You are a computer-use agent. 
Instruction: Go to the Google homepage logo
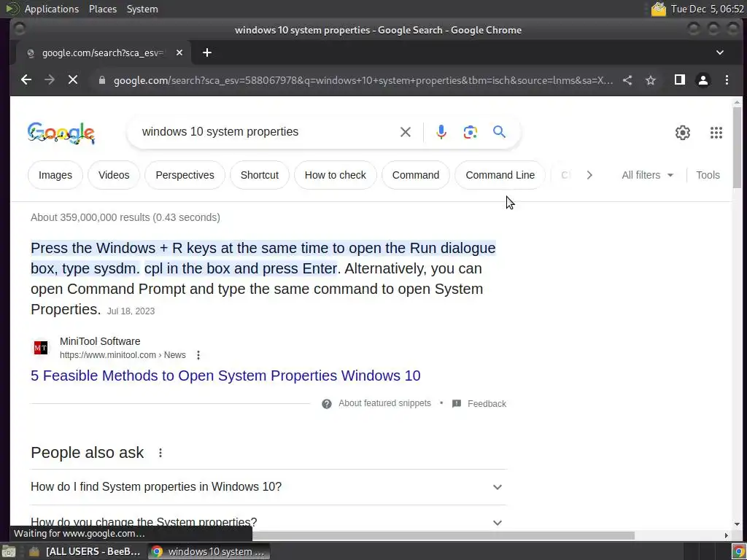[61, 133]
